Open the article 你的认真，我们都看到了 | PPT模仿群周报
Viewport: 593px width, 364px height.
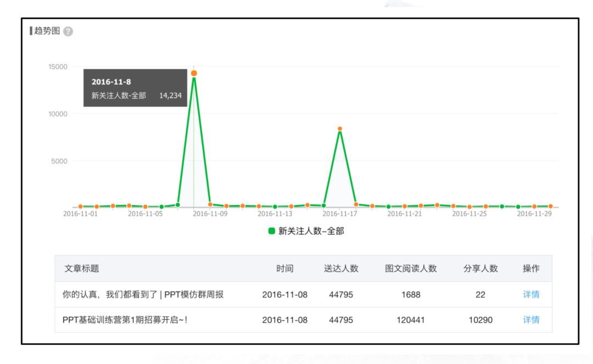(x=143, y=294)
